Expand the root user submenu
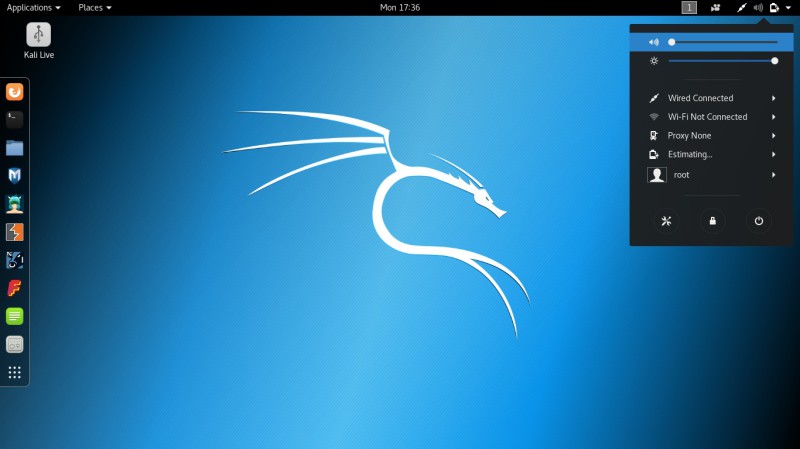This screenshot has height=449, width=800. coord(712,175)
